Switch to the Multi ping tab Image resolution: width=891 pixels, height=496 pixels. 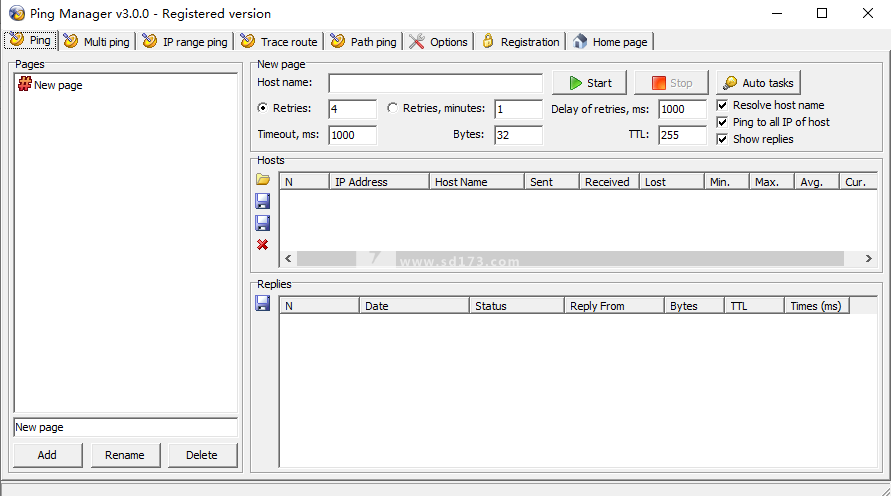tap(97, 42)
